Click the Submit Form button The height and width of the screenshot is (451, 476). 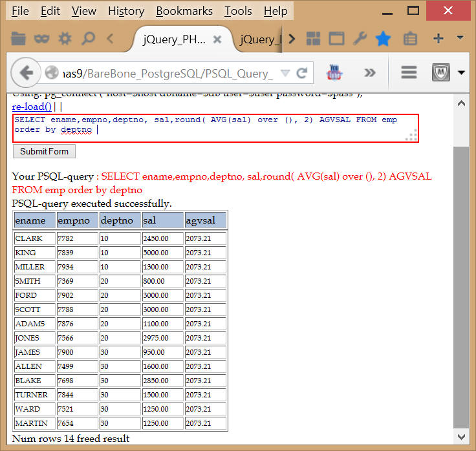[44, 151]
